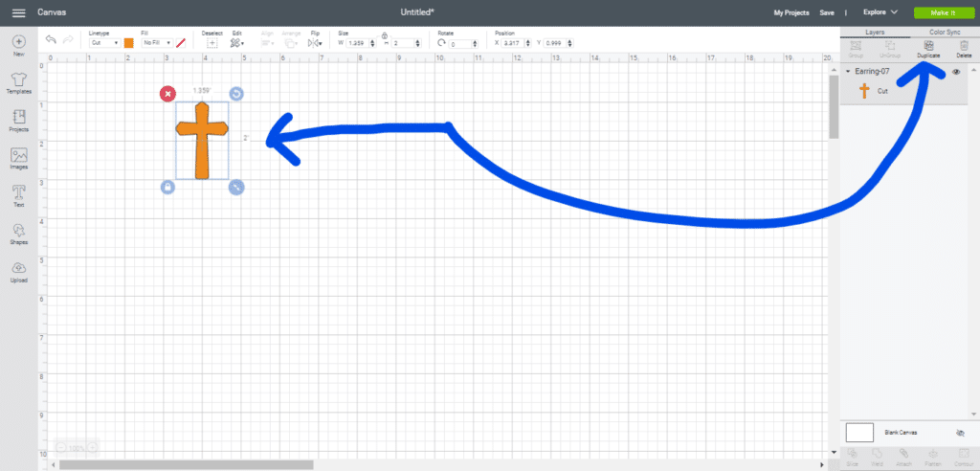The width and height of the screenshot is (980, 471).
Task: Click the Undo arrow
Action: coord(50,42)
